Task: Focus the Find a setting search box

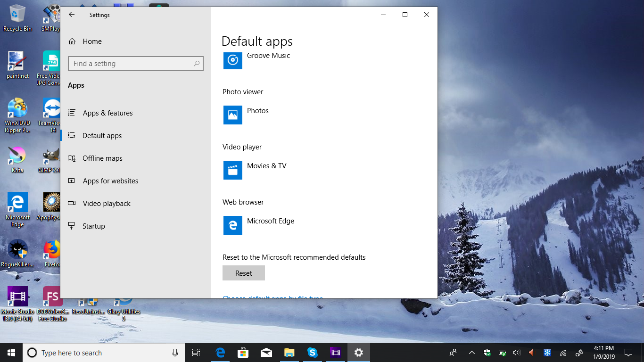Action: 136,64
